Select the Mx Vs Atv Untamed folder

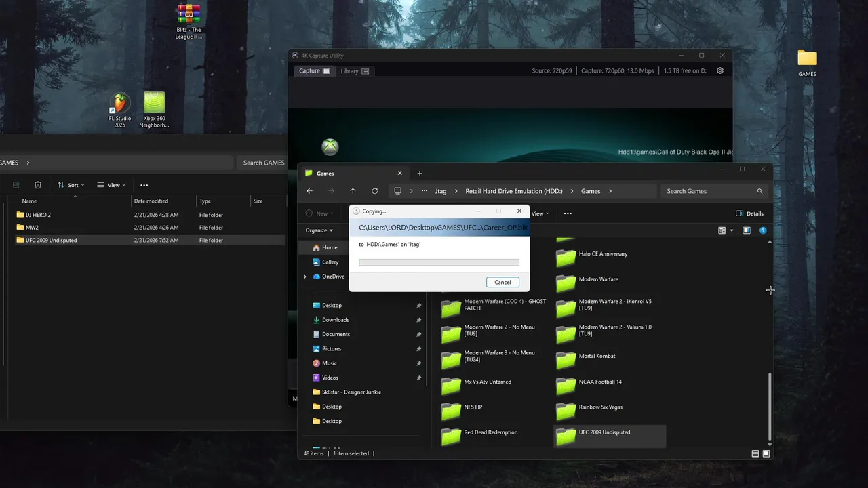coord(494,385)
